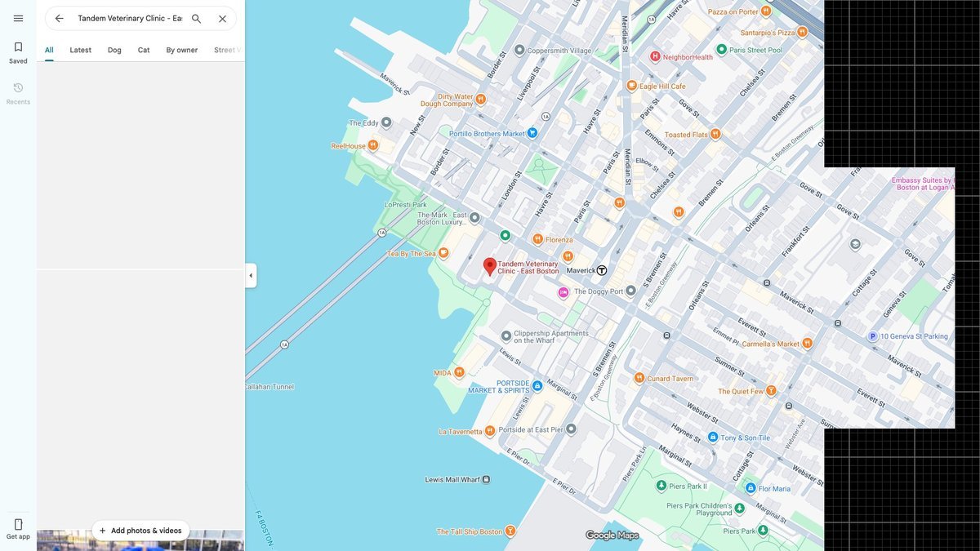The height and width of the screenshot is (551, 980).
Task: Click Portside at East Pier marker
Action: [x=572, y=429]
